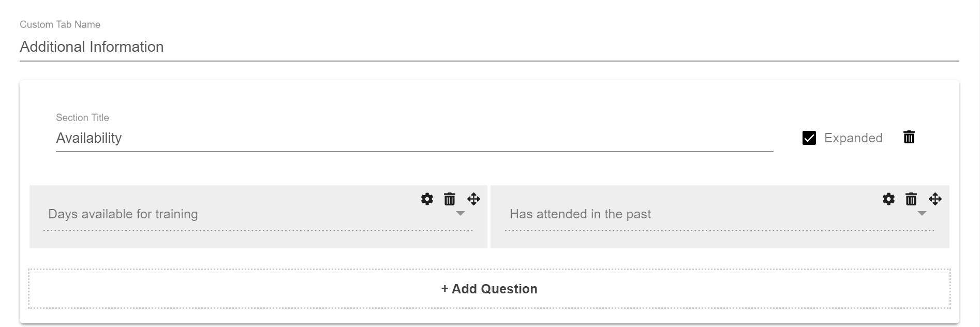Click the Expanded label text

coord(853,138)
